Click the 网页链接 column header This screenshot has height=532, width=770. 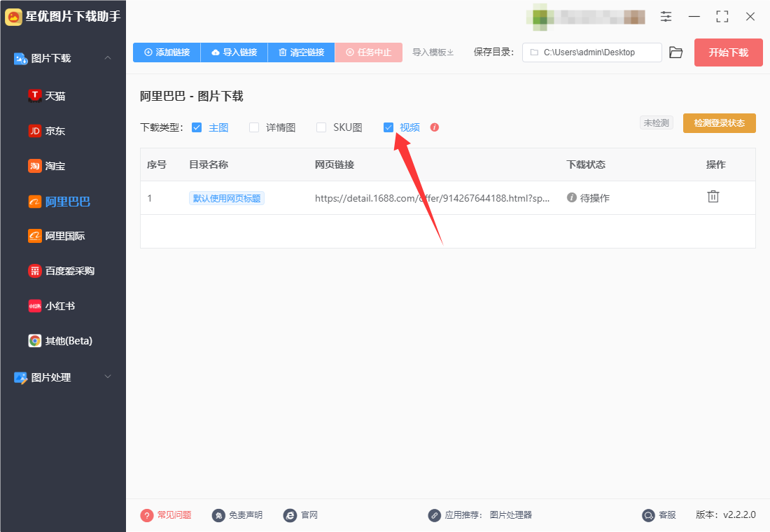335,164
